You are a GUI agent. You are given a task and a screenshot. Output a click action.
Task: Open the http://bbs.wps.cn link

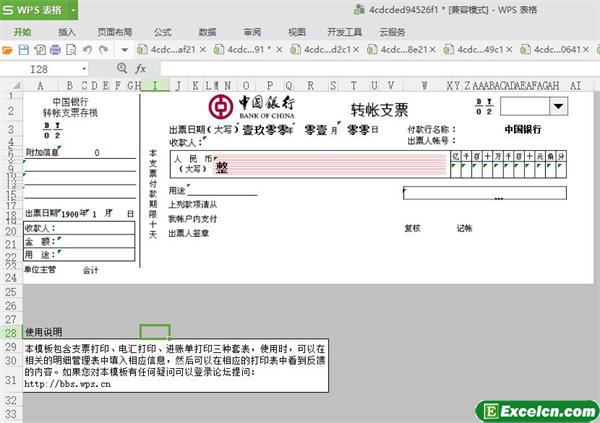point(67,384)
